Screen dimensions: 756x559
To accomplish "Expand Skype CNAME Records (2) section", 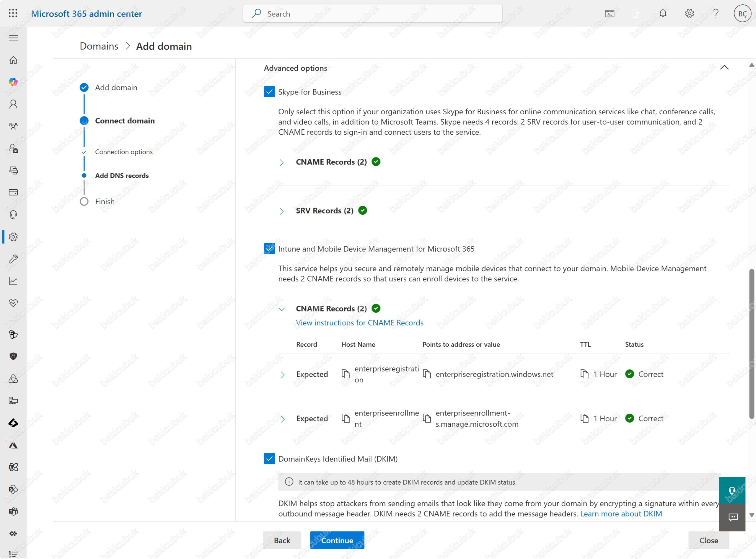I will [281, 162].
